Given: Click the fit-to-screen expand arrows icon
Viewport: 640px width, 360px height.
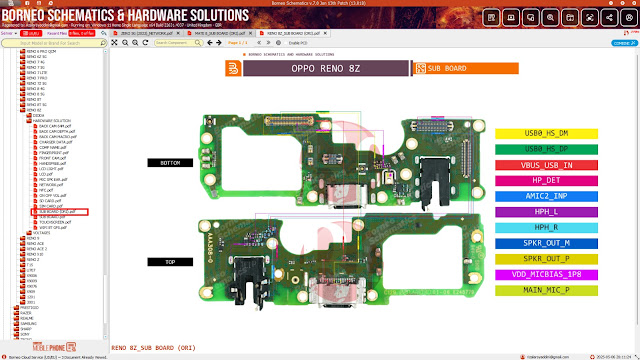Looking at the screenshot, I should click(x=115, y=43).
